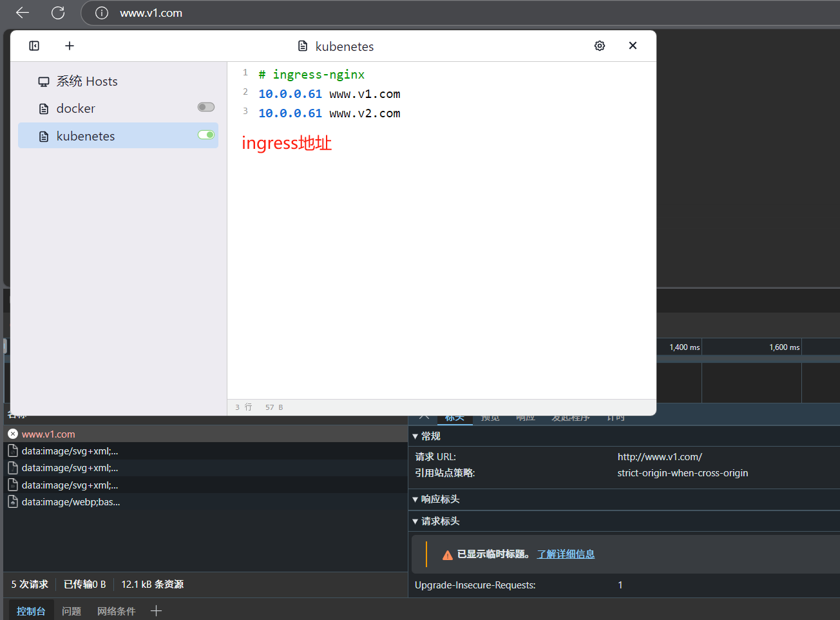Click the request URL http://www.v1.com/ value
The width and height of the screenshot is (840, 620).
[660, 457]
